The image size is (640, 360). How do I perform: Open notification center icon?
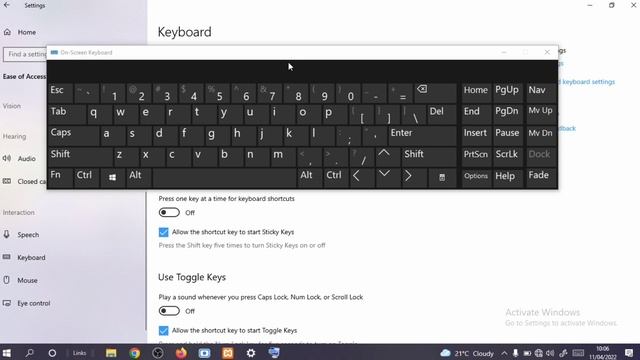(x=629, y=353)
